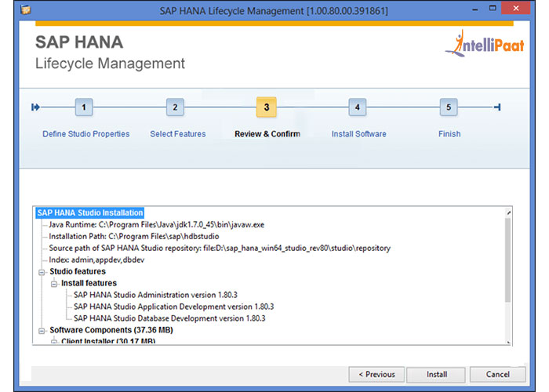Select Studio Administration version 1.80.3 row
Screen dimensions: 549x392
point(155,295)
